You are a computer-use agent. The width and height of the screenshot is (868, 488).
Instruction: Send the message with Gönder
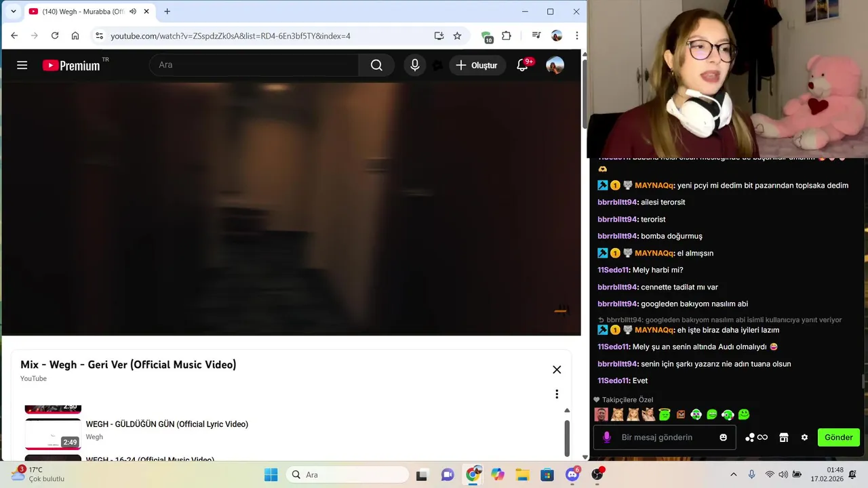[x=839, y=437]
